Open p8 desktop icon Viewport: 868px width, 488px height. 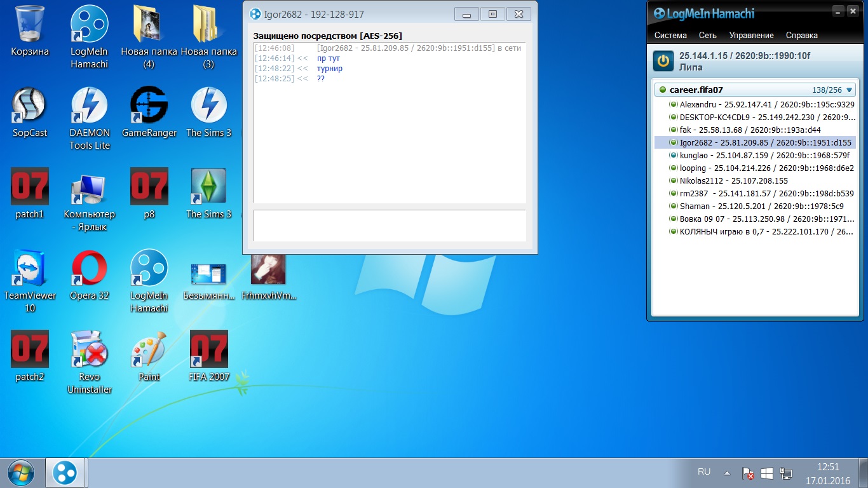149,194
